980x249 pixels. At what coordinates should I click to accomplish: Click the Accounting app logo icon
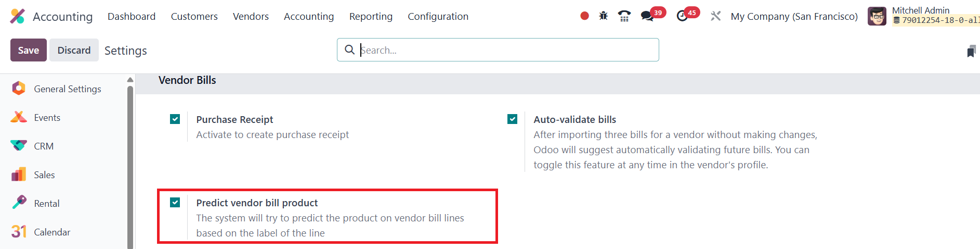[x=17, y=16]
